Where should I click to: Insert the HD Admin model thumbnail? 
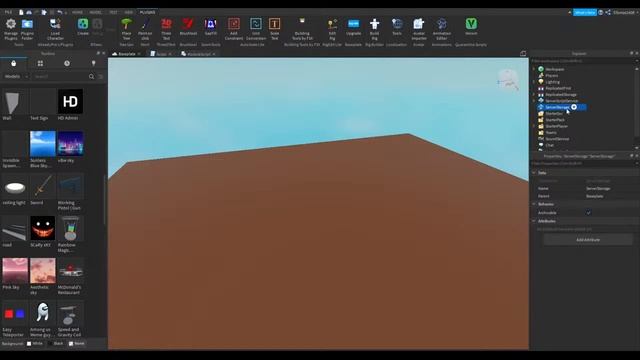tap(70, 101)
